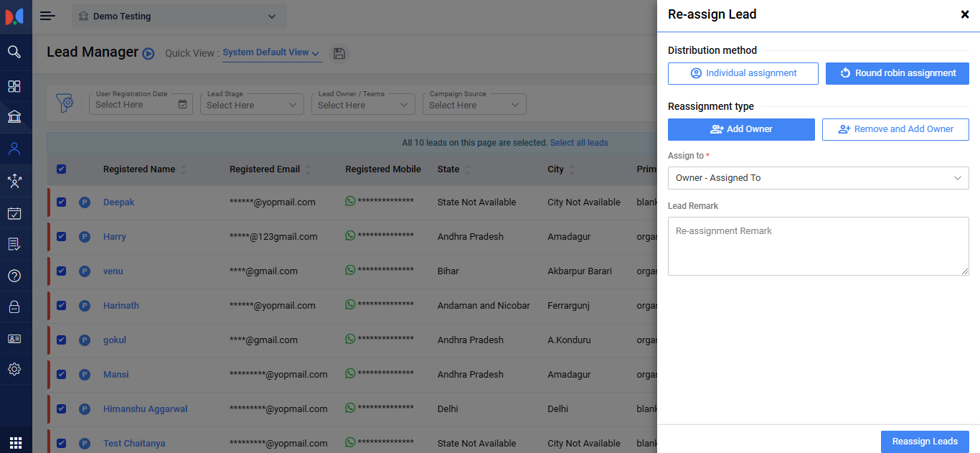The width and height of the screenshot is (980, 453).
Task: Open the advanced filter funnel icon
Action: [x=65, y=104]
